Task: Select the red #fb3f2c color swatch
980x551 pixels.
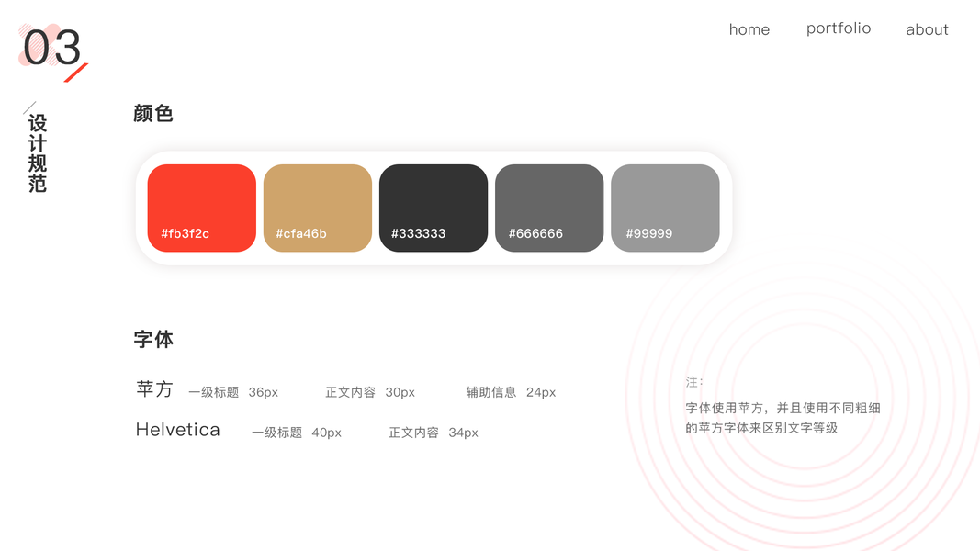Action: pyautogui.click(x=202, y=208)
